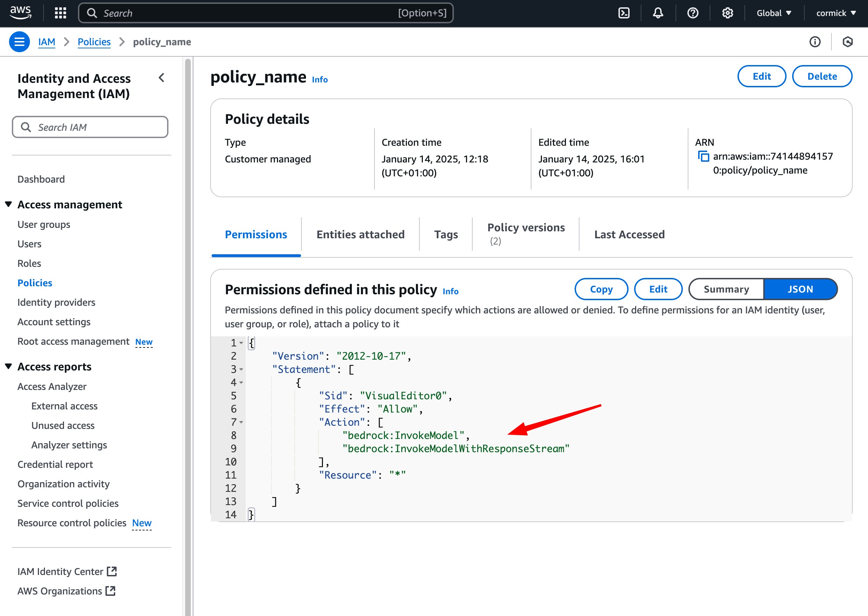Click the Delete policy button
868x616 pixels.
[x=822, y=76]
